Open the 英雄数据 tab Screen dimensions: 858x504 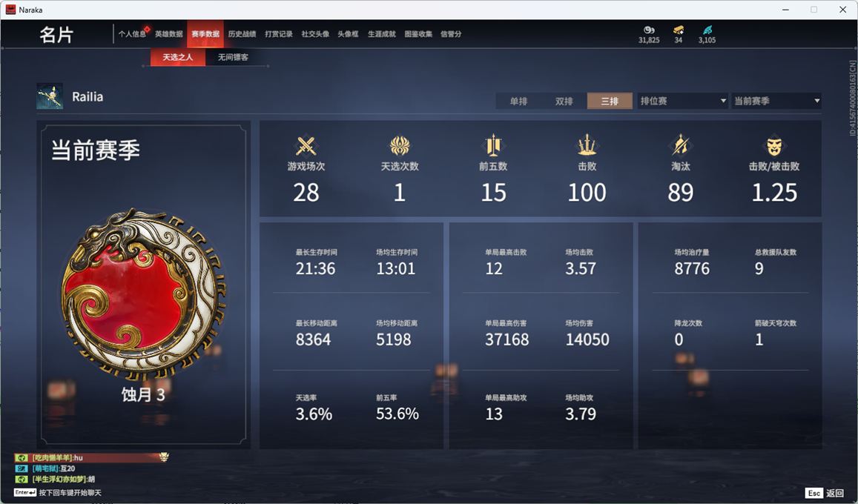[168, 34]
